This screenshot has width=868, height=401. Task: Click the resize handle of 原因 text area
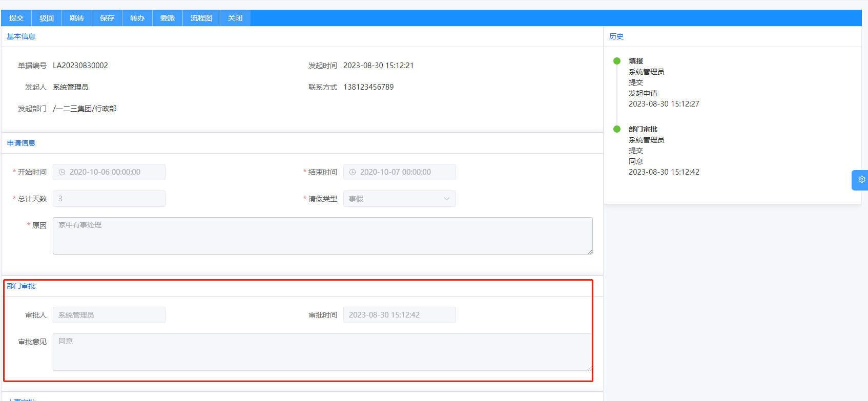click(590, 251)
